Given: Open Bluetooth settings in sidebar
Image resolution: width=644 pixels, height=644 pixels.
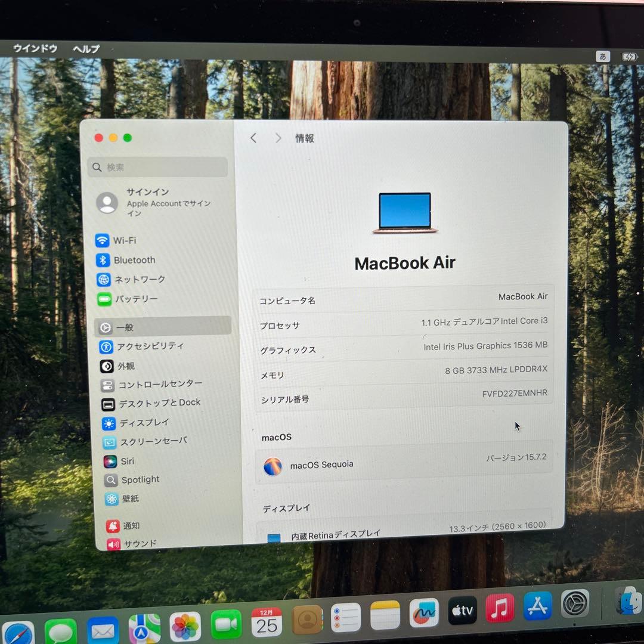Looking at the screenshot, I should [x=126, y=260].
